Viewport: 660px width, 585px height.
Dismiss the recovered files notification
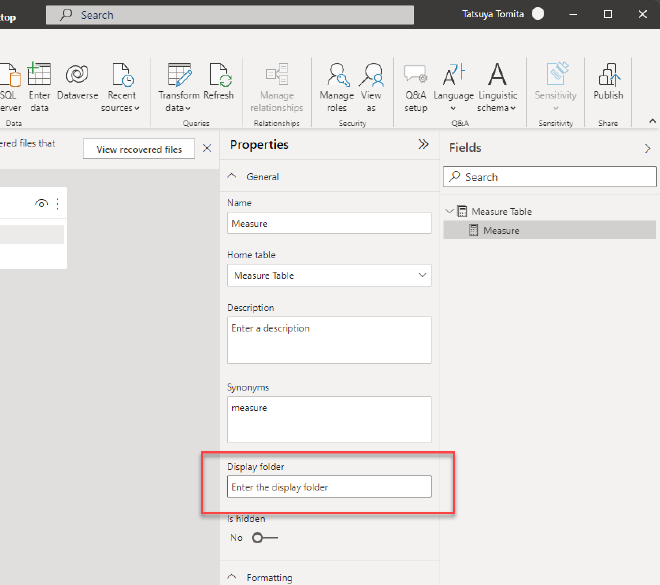click(207, 148)
